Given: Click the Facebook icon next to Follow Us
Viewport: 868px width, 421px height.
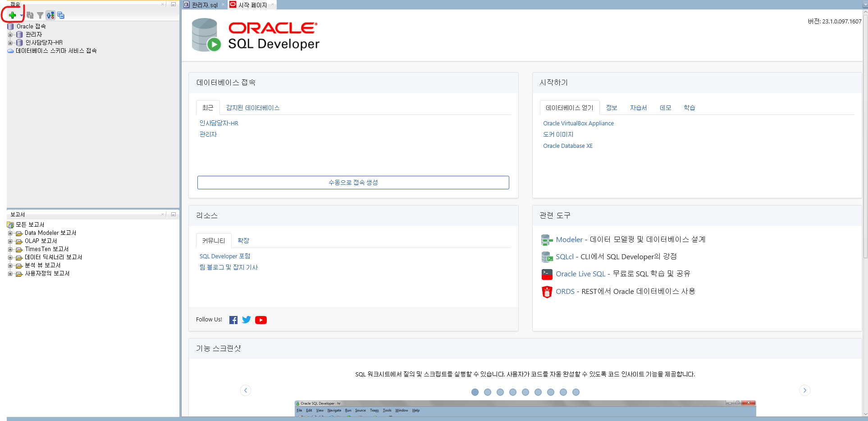Looking at the screenshot, I should (233, 320).
